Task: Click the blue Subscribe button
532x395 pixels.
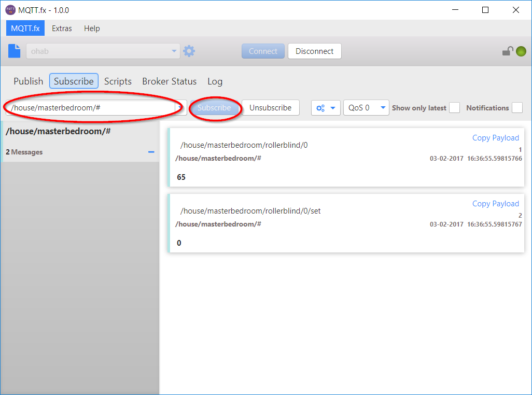Action: (214, 108)
